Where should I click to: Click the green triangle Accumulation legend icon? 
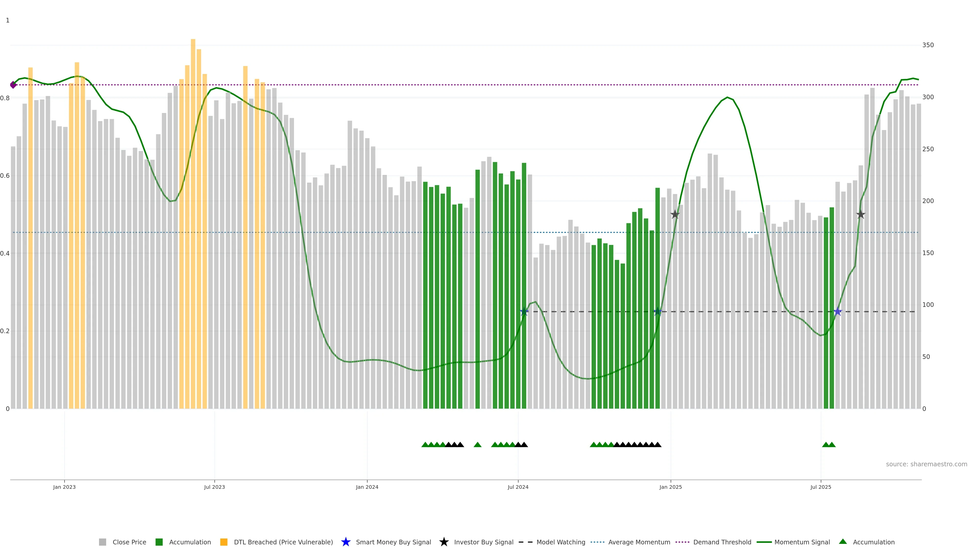[x=843, y=542]
